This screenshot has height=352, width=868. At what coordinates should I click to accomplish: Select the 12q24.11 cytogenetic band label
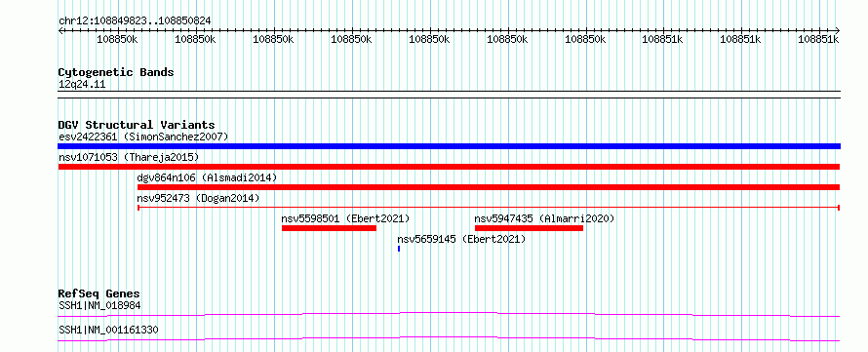coord(82,85)
